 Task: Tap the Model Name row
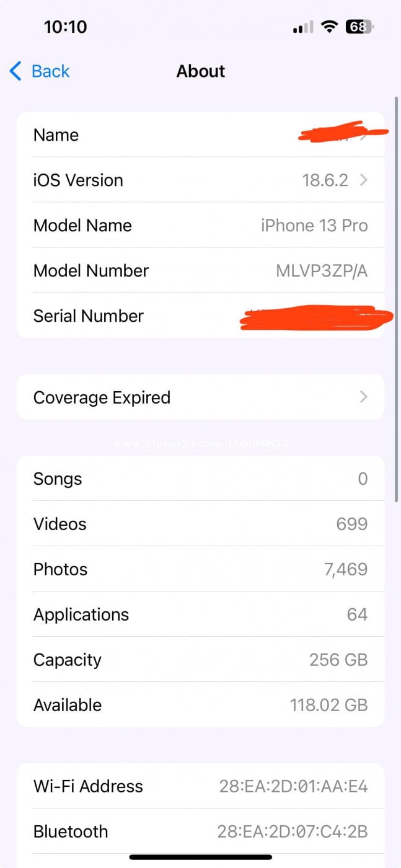click(200, 226)
